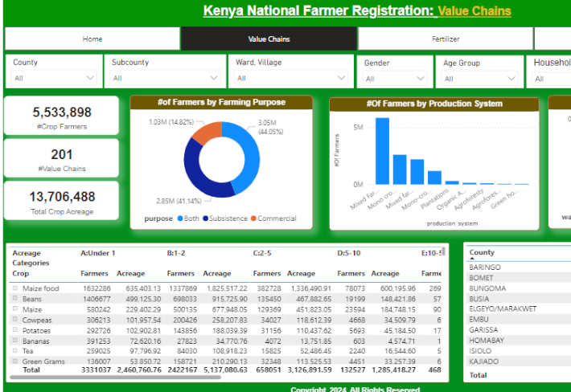
Task: Select BARINGO in the county list
Action: pos(485,267)
